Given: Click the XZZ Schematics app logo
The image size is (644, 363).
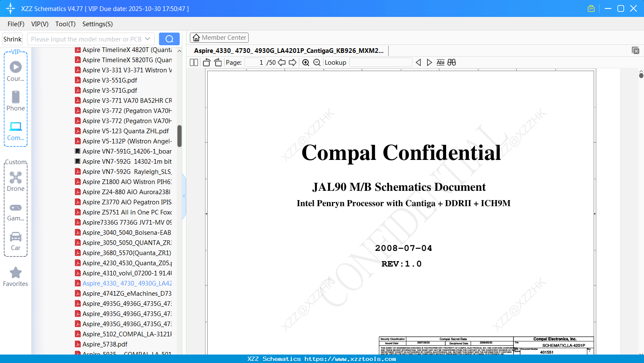Looking at the screenshot, I should [11, 8].
